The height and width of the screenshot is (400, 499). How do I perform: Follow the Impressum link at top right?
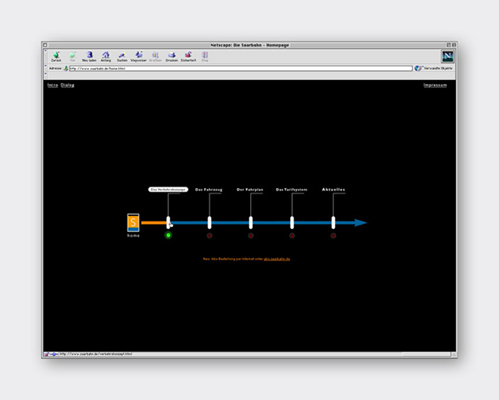(435, 85)
